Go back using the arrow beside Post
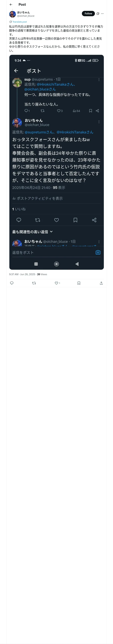113x644 pixels. pos(11,5)
